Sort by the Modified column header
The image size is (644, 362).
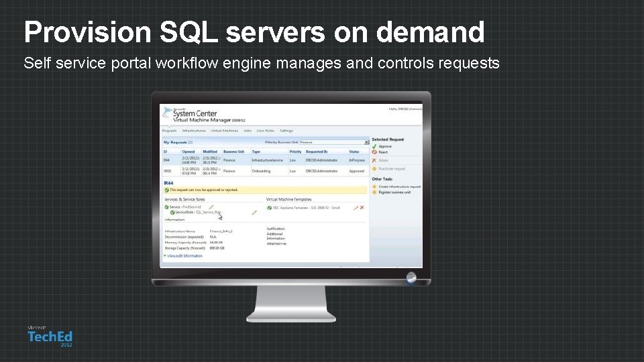coord(210,152)
